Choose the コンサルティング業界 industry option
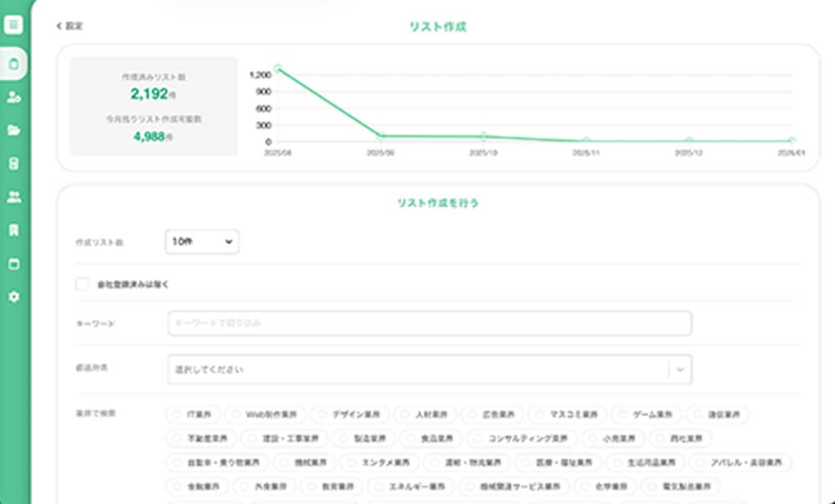835x504 pixels. tap(521, 438)
